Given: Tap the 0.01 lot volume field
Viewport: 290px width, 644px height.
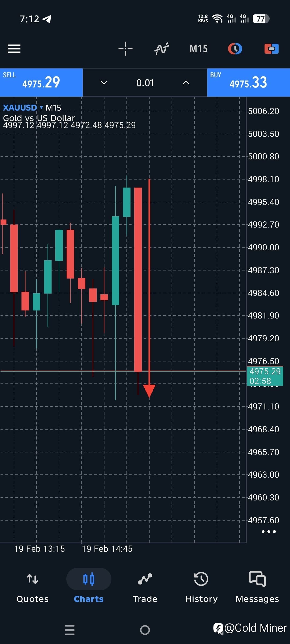Looking at the screenshot, I should pos(145,83).
